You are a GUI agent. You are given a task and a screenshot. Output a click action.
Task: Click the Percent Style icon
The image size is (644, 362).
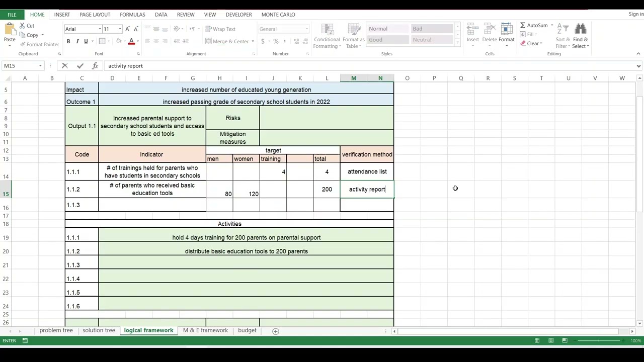[x=276, y=41]
